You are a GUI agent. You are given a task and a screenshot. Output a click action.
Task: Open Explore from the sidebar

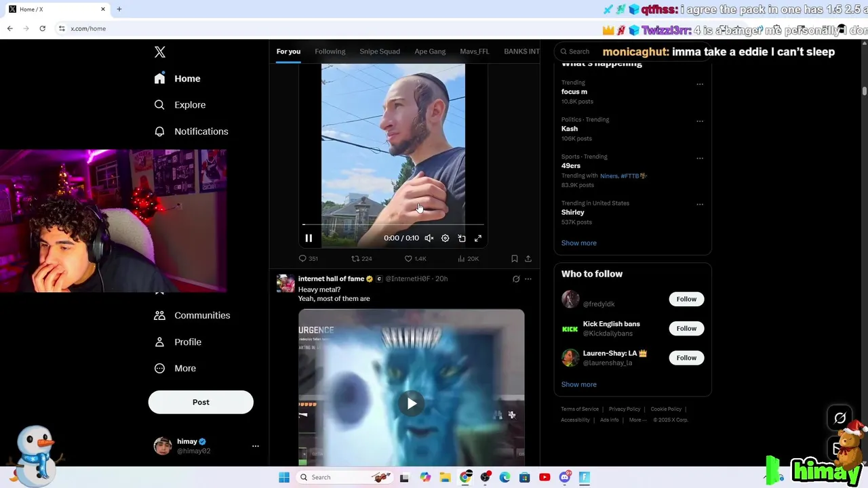[x=179, y=105]
